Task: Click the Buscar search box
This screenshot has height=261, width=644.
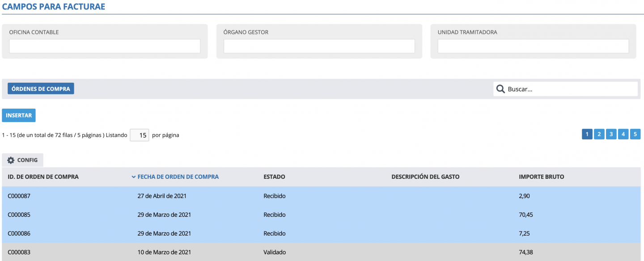Action: 571,89
